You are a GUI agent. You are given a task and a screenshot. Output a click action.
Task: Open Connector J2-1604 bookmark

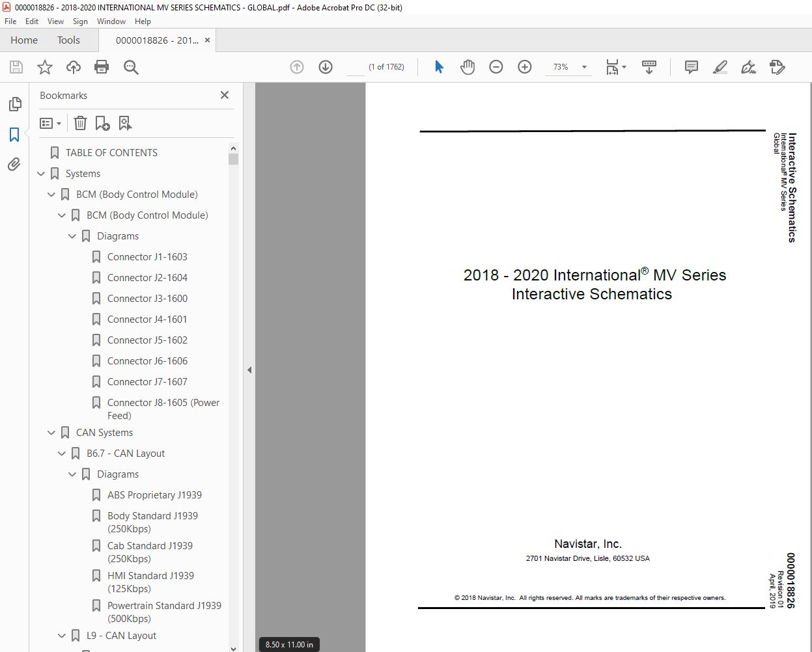(x=147, y=278)
